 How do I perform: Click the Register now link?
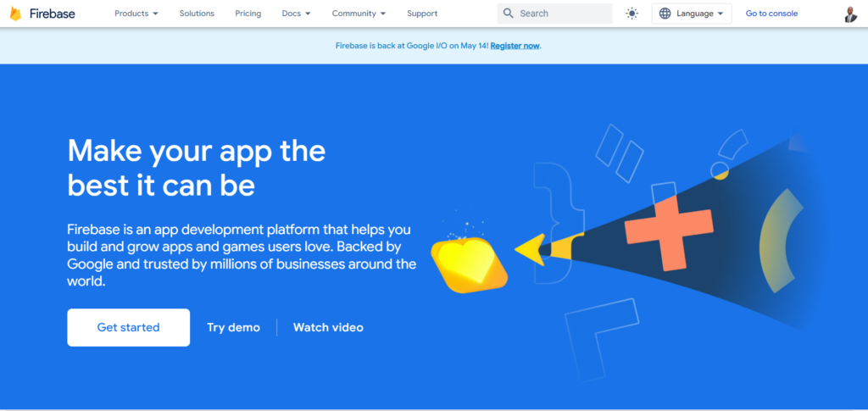point(515,46)
